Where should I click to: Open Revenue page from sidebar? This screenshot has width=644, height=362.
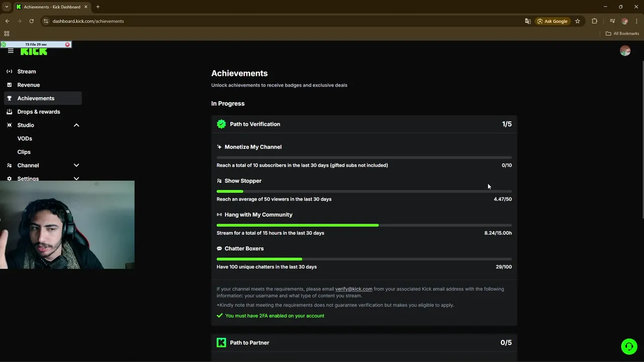tap(29, 85)
